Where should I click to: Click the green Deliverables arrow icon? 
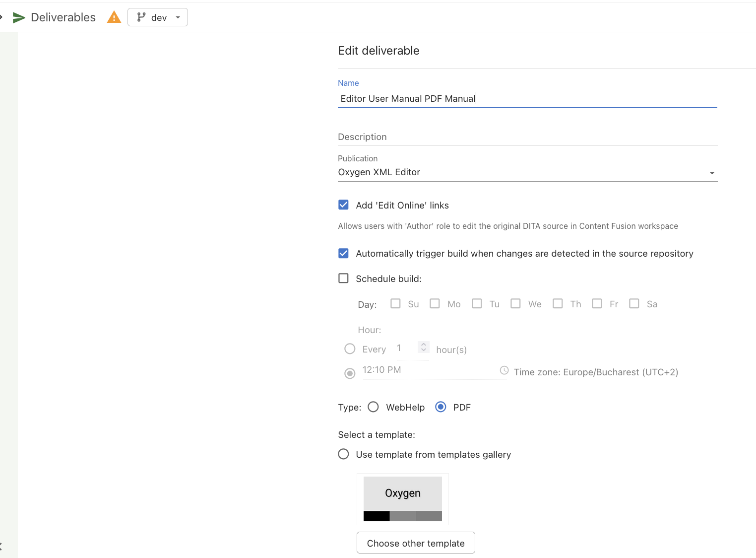click(19, 18)
